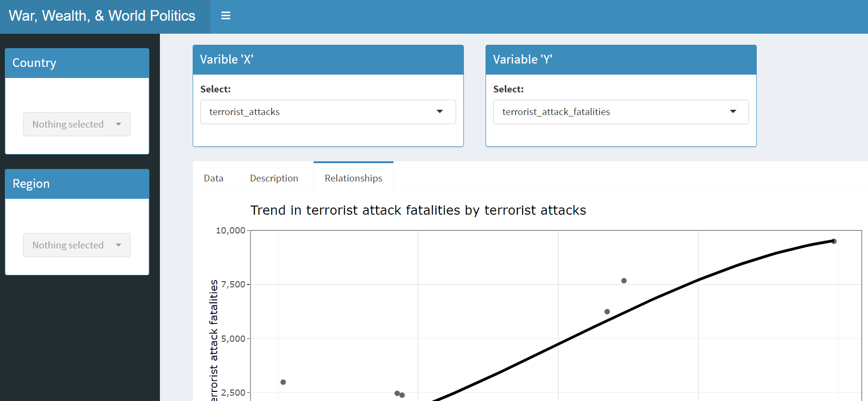Toggle the sidebar with the hamburger menu icon
The height and width of the screenshot is (401, 868).
[x=225, y=16]
